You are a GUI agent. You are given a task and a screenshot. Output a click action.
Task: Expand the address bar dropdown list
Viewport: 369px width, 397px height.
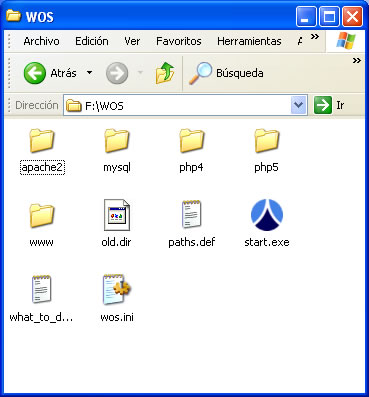(298, 105)
